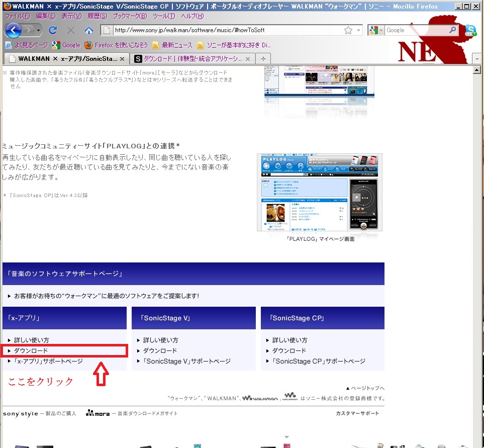Image resolution: width=484 pixels, height=448 pixels.
Task: Open the ヘルプ(H) menu
Action: [192, 16]
